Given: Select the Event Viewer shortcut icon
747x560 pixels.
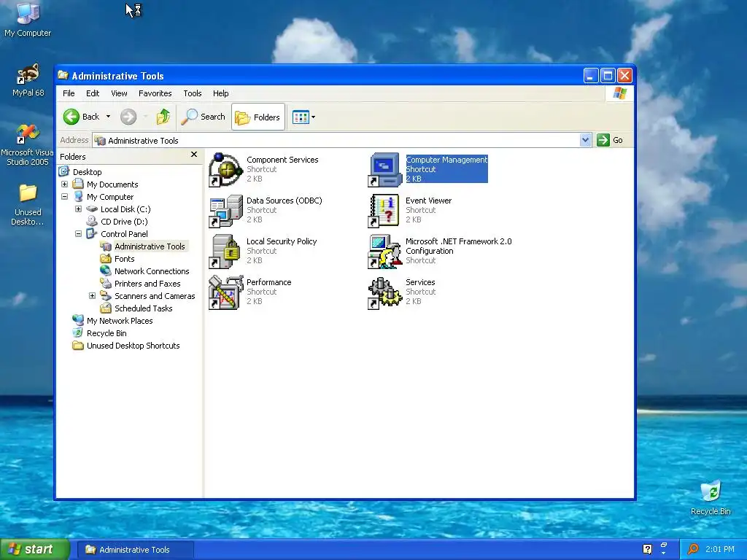Looking at the screenshot, I should [x=385, y=211].
